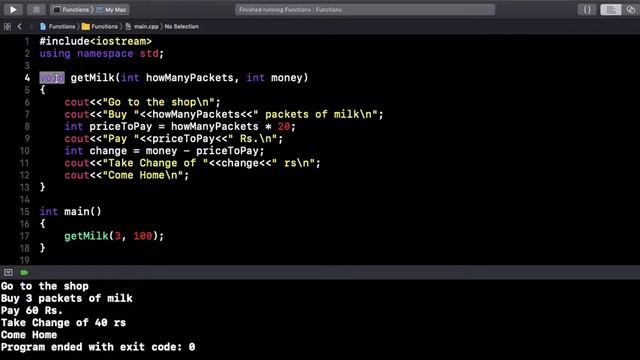Click the argument 100 on line 17

coord(143,236)
